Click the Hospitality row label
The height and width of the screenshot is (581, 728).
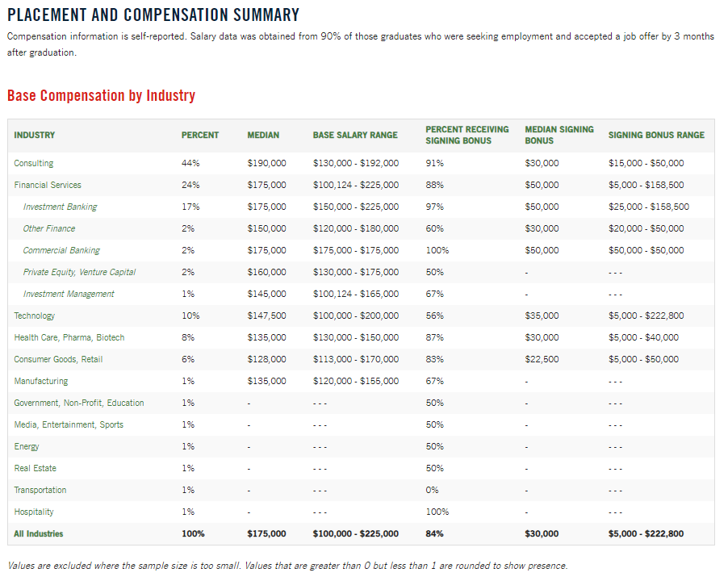[35, 512]
